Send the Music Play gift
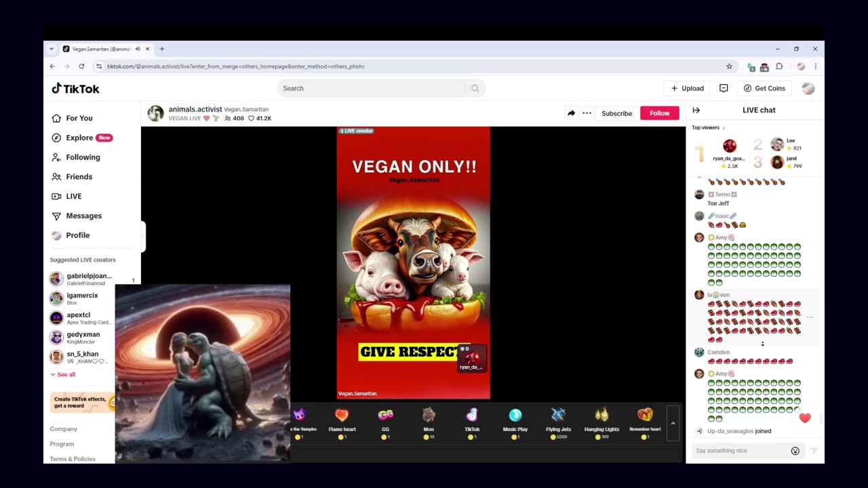 pos(515,423)
